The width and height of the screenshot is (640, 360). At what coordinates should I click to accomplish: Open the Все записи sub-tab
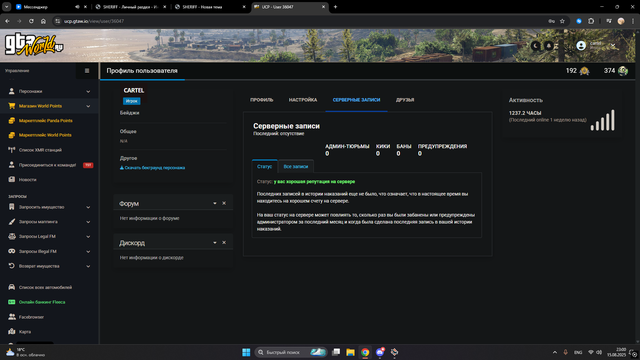tap(296, 167)
